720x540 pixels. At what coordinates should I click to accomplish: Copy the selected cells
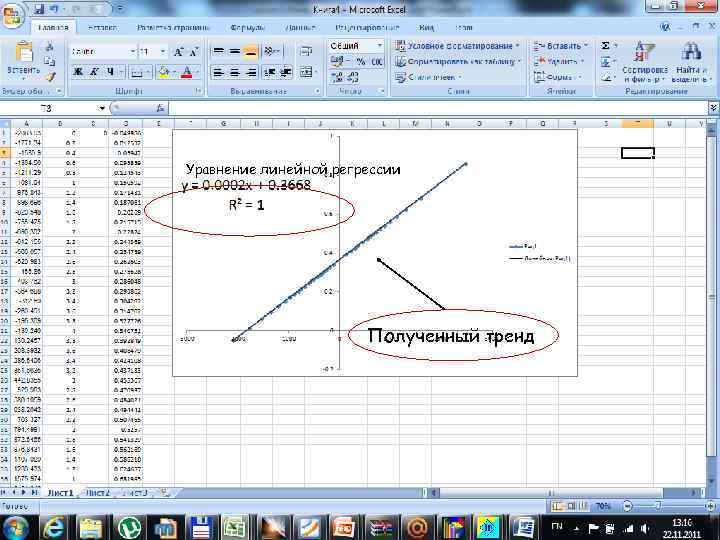pos(50,61)
